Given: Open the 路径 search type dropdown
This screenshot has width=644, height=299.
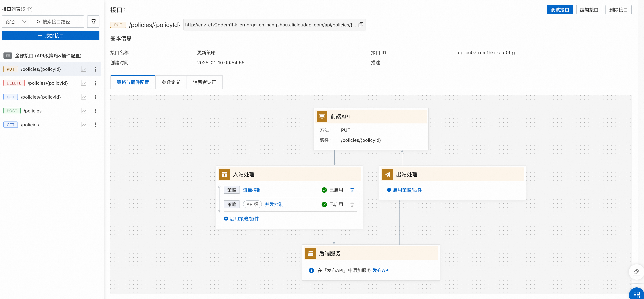Looking at the screenshot, I should 16,22.
